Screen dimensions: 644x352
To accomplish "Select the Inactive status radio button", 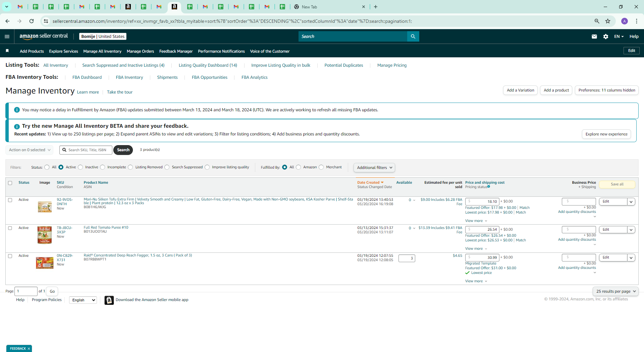I will [80, 167].
